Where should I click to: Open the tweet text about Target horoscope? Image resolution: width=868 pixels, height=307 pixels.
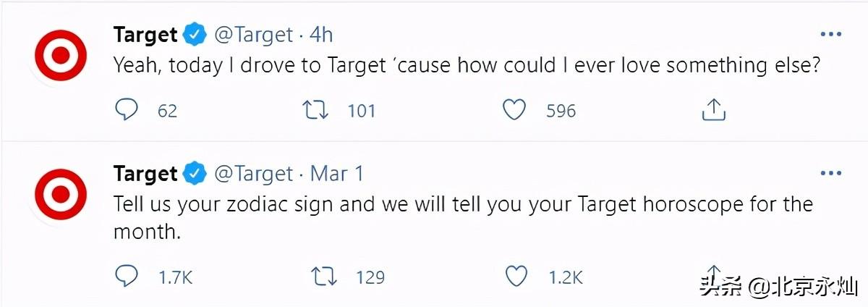tap(463, 217)
